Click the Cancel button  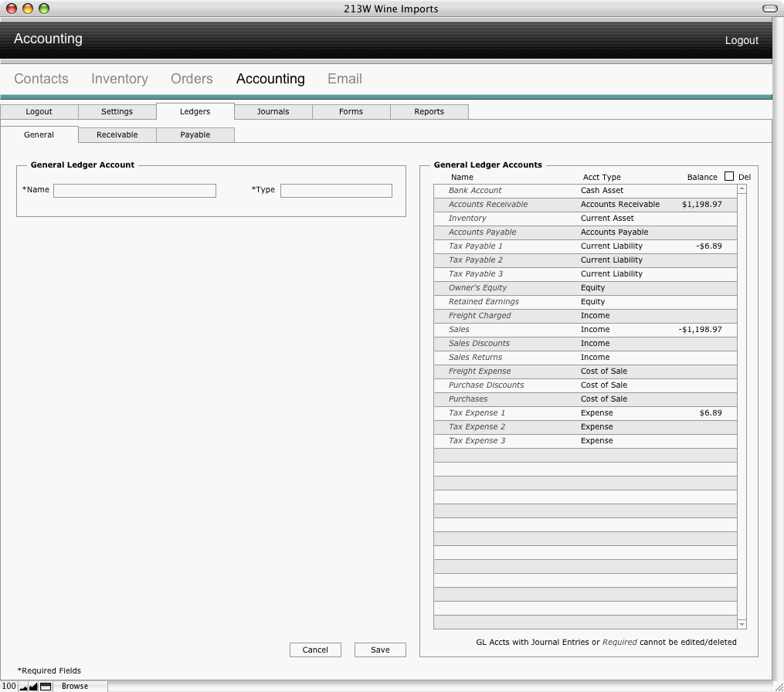point(315,650)
